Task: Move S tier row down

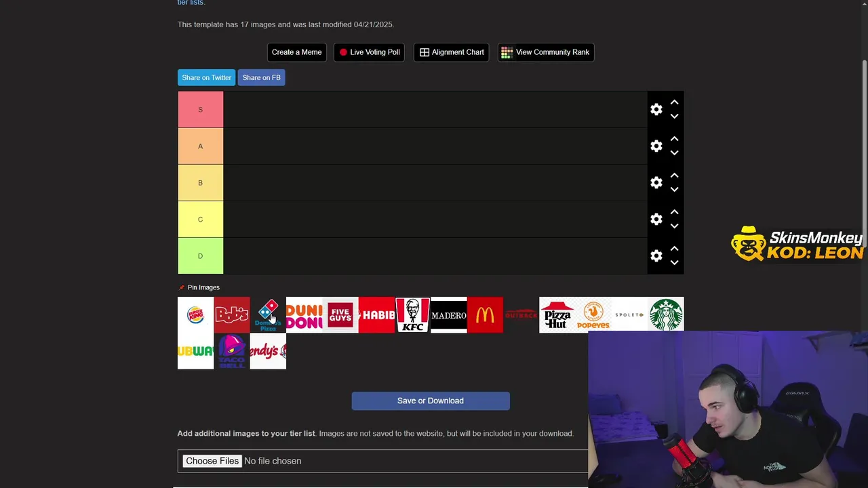Action: coord(674,117)
